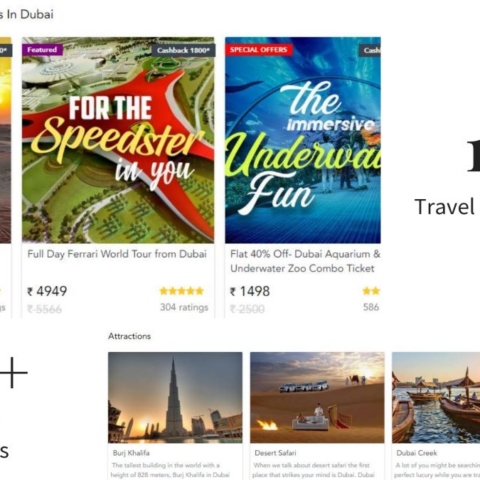Click the 304 ratings text

(184, 307)
